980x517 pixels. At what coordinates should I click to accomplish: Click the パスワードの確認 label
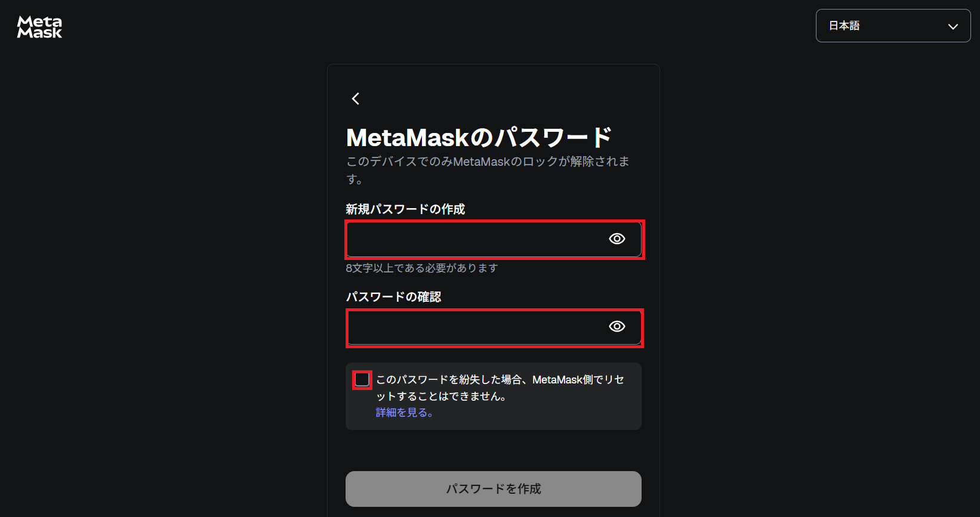393,297
